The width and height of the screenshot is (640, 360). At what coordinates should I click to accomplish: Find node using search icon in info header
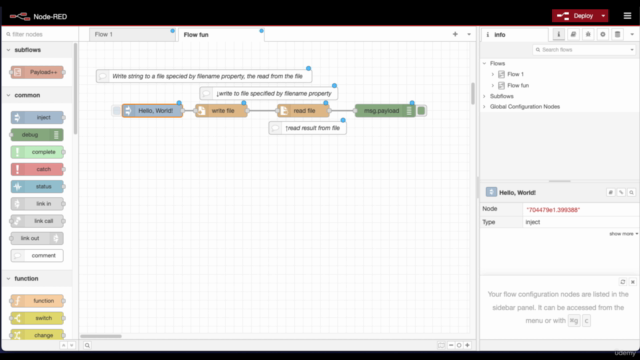pyautogui.click(x=631, y=192)
